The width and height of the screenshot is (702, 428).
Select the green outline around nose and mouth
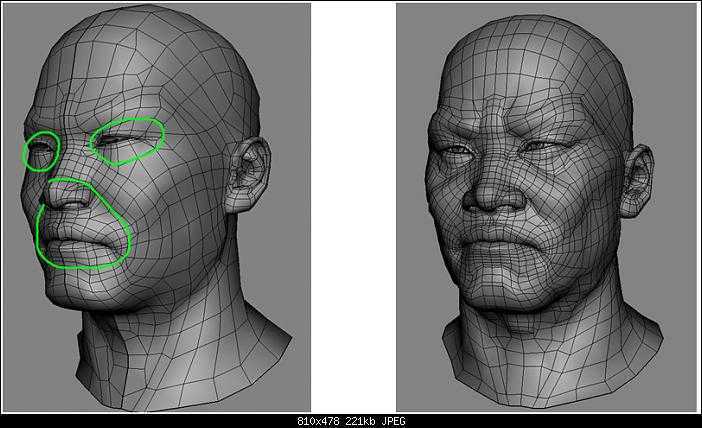84,223
